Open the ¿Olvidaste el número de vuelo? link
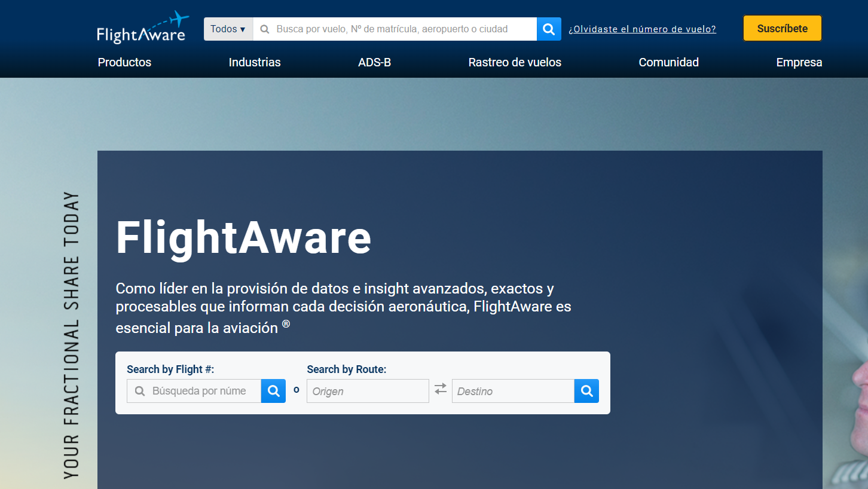Viewport: 868px width, 489px height. click(x=642, y=29)
